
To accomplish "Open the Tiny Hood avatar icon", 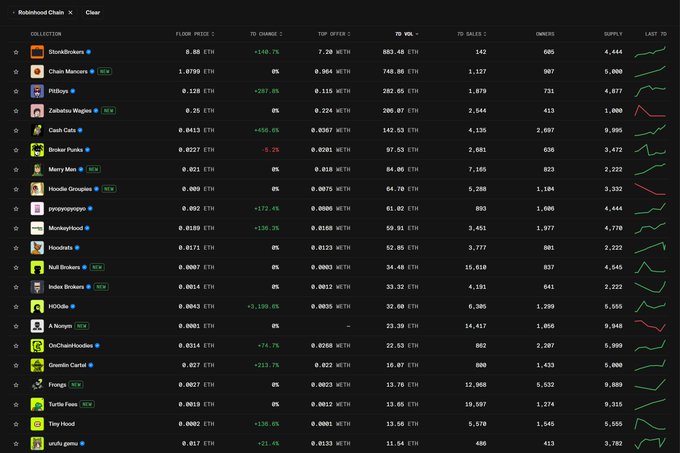I will [x=37, y=424].
